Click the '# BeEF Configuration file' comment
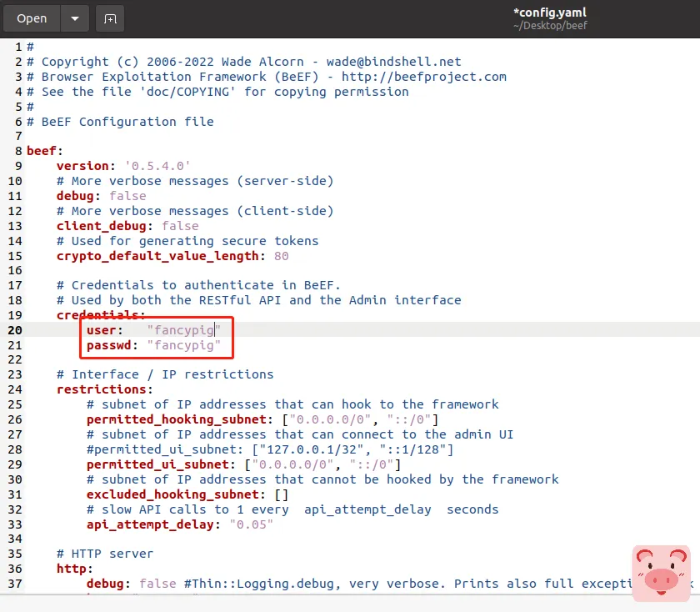 120,122
